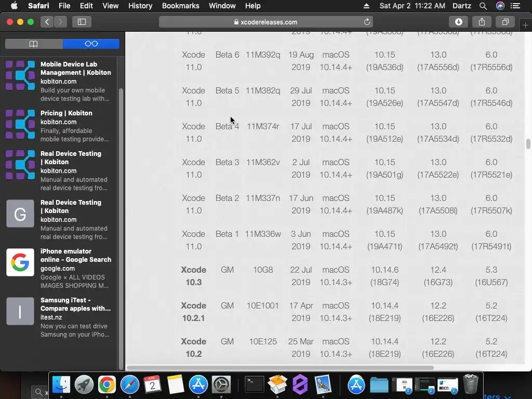Screen dimensions: 532x399
Task: Click the gray G thumbnail Real Device Testing item
Action: click(20, 214)
